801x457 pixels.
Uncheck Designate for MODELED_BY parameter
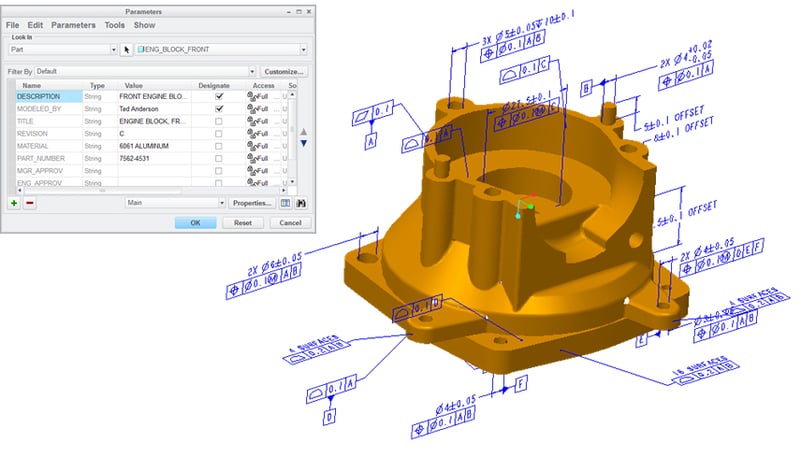219,109
